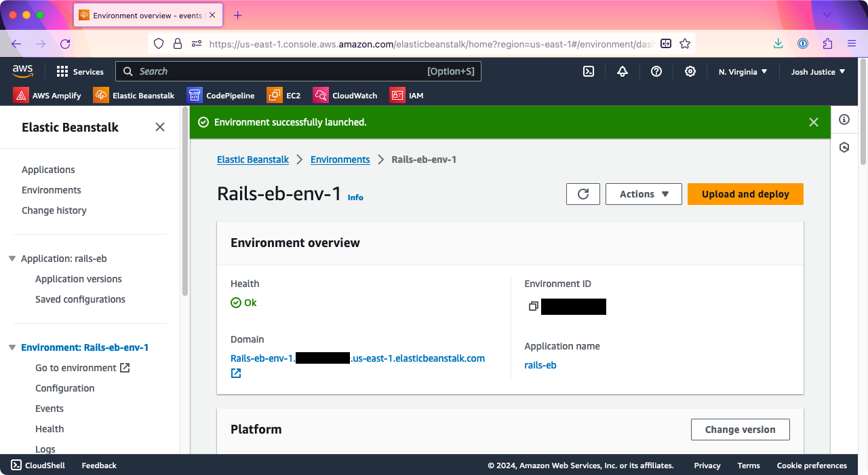
Task: Follow the Elastic Beanstalk breadcrumb link
Action: click(253, 159)
